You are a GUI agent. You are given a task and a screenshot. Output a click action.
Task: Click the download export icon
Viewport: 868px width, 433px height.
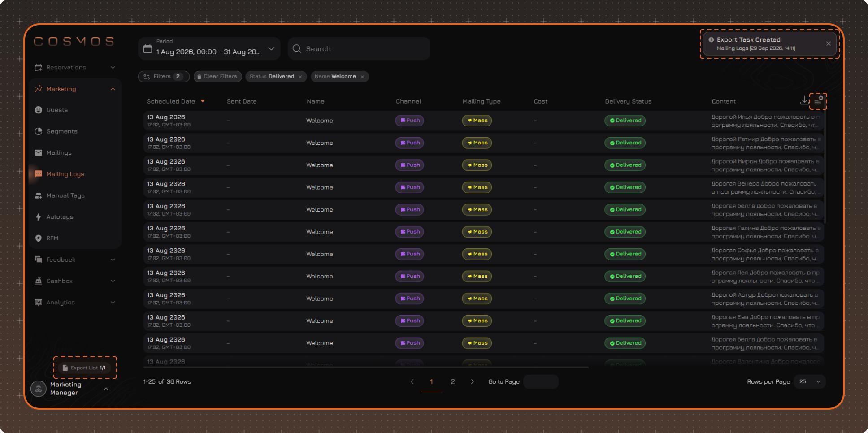(805, 100)
